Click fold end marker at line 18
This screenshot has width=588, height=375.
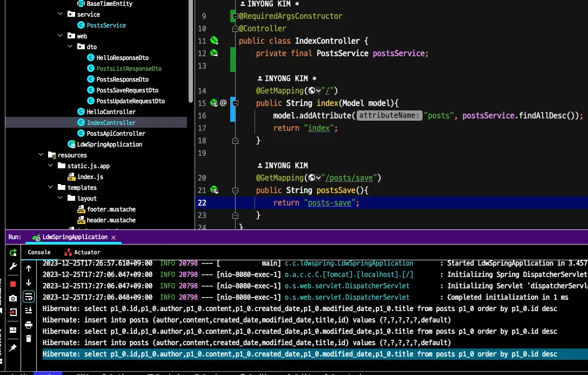(x=235, y=141)
